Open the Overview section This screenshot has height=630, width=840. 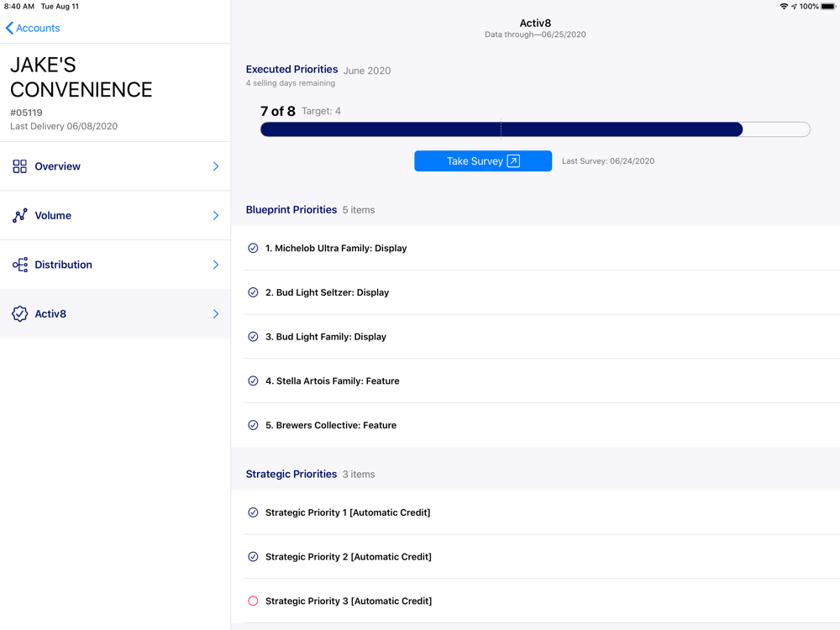click(x=115, y=166)
